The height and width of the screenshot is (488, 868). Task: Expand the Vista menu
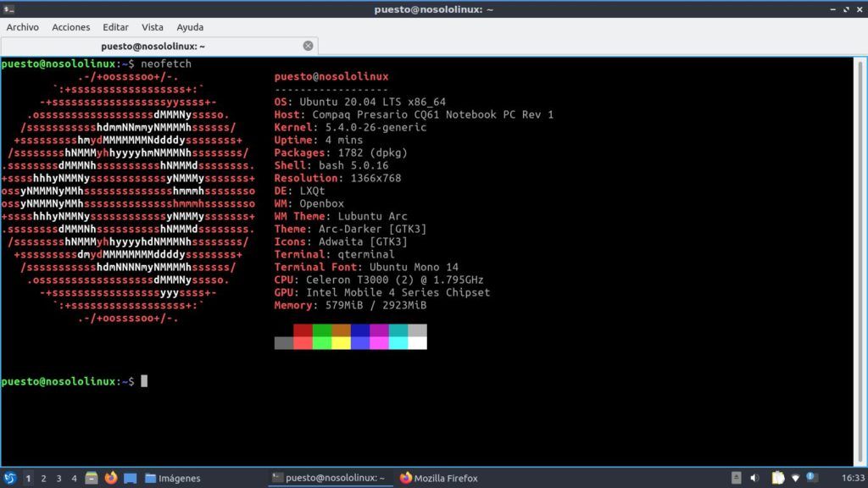click(x=153, y=27)
